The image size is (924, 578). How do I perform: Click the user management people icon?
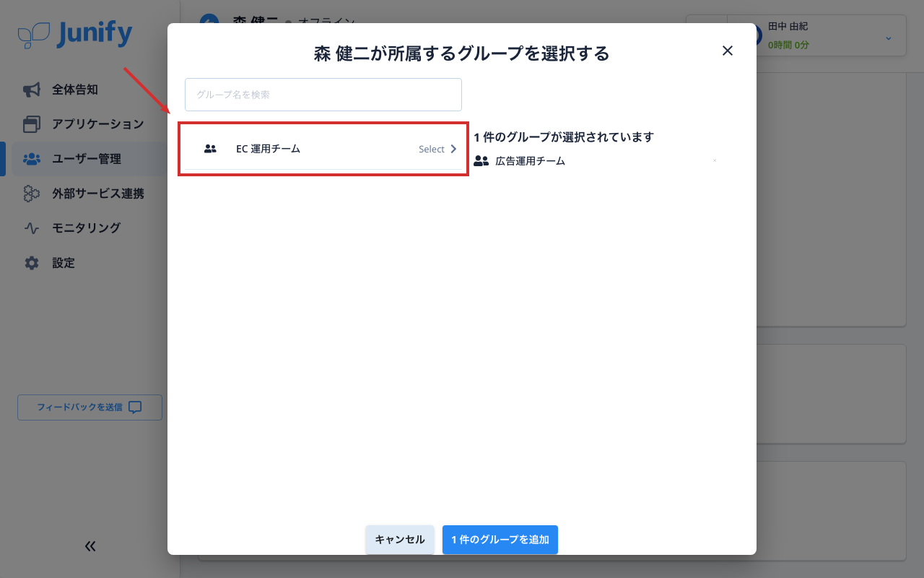pyautogui.click(x=32, y=159)
